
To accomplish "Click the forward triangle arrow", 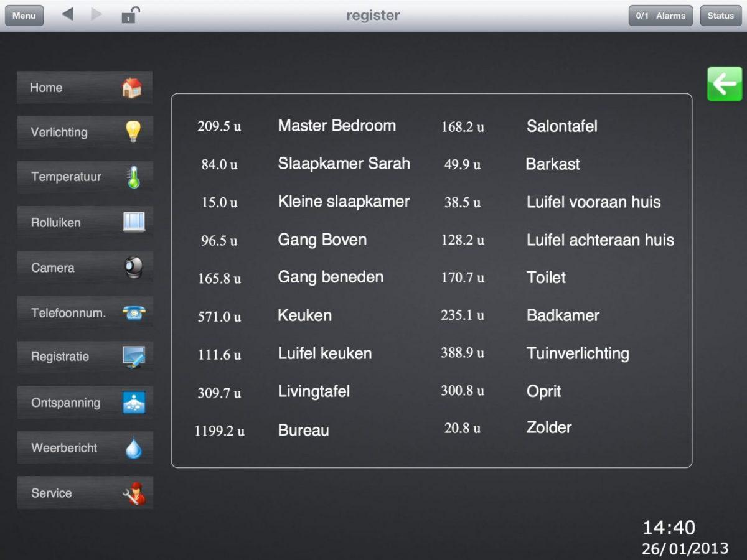I will coord(96,14).
